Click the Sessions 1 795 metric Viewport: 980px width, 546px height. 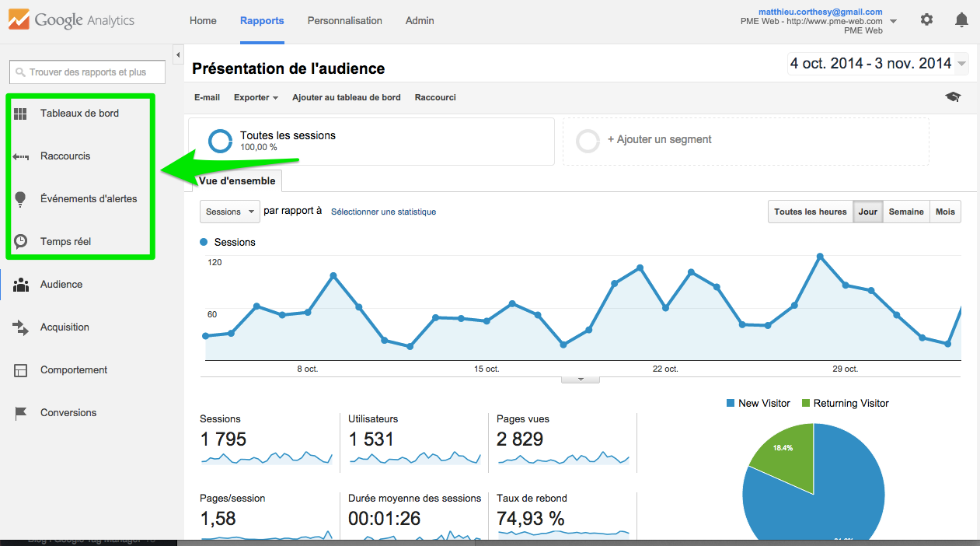tap(223, 439)
